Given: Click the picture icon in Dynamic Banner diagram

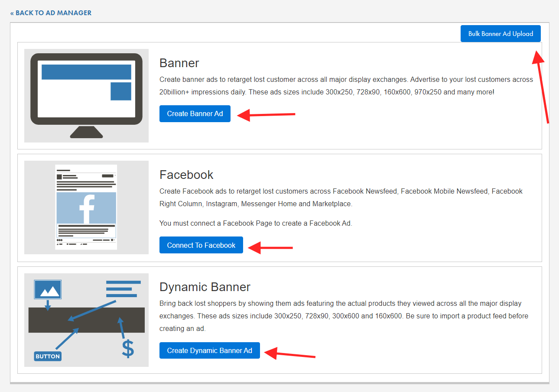Looking at the screenshot, I should point(48,290).
